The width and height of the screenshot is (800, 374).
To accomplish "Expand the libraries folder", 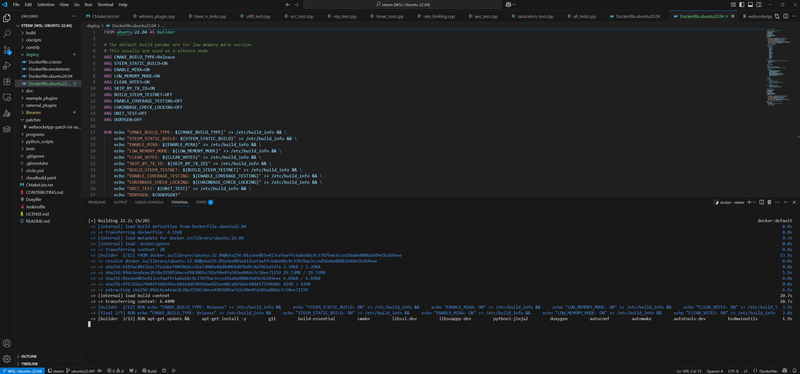I will pos(47,112).
